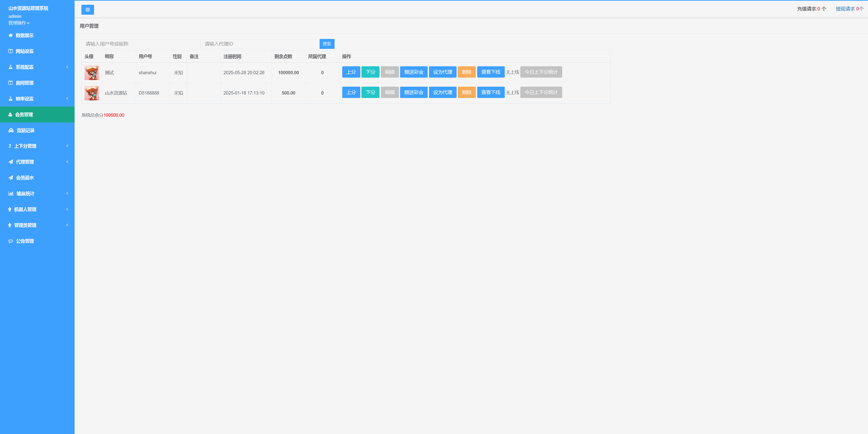The width and height of the screenshot is (868, 434).
Task: Click 上分 for user D5188888
Action: point(351,92)
